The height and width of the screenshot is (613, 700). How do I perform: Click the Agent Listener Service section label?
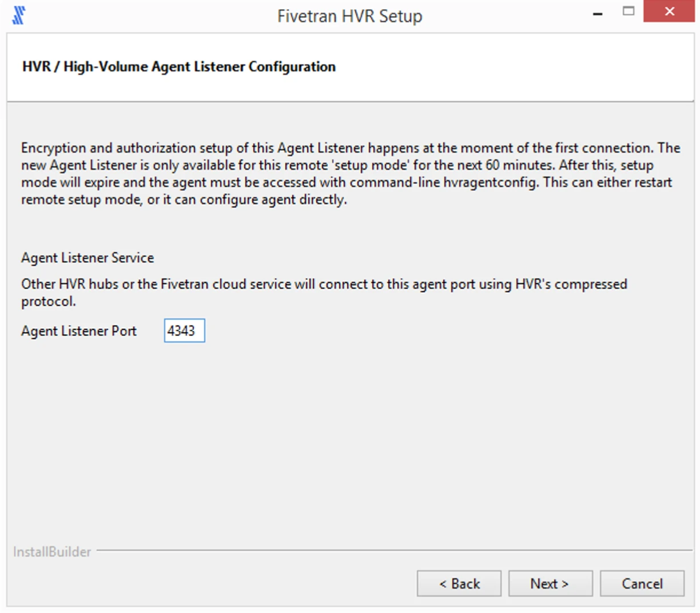point(87,258)
